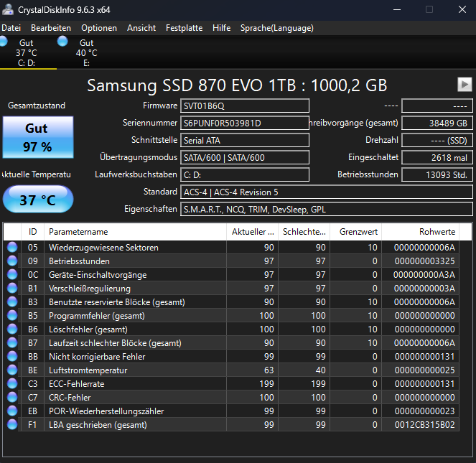
Task: Click raw value 000000000023 in EB row
Action: [425, 411]
